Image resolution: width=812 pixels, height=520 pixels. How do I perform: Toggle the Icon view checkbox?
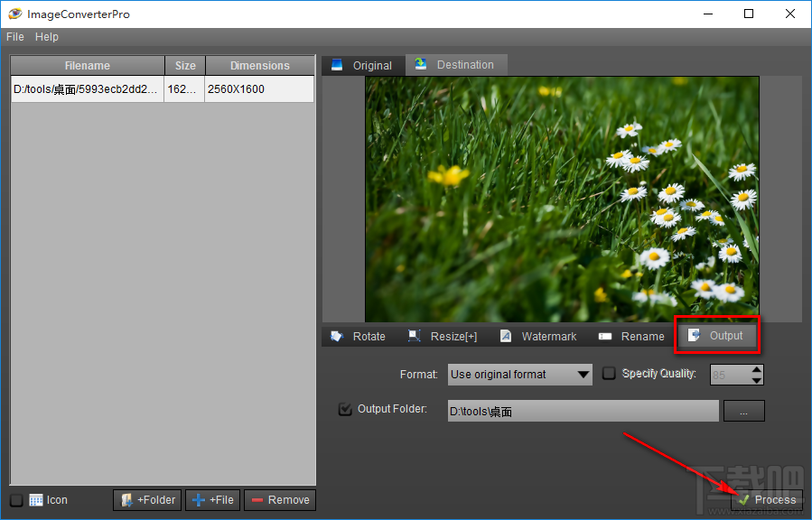(16, 500)
